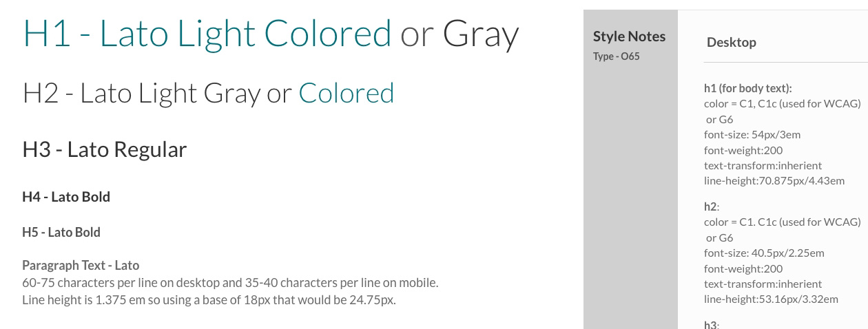The width and height of the screenshot is (868, 329).
Task: Click the "h2:" style note label
Action: [x=711, y=206]
